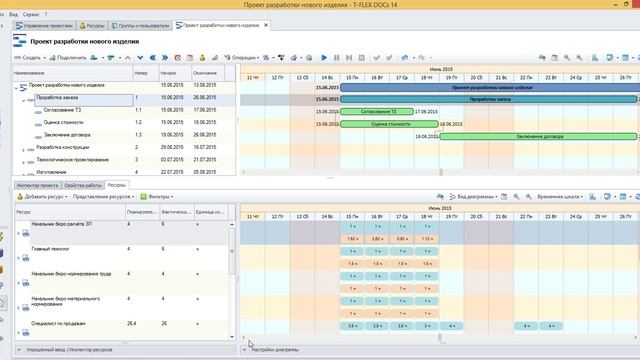Switch to the Группы и пользователи tab
Screen dimensions: 640x360
(140, 26)
